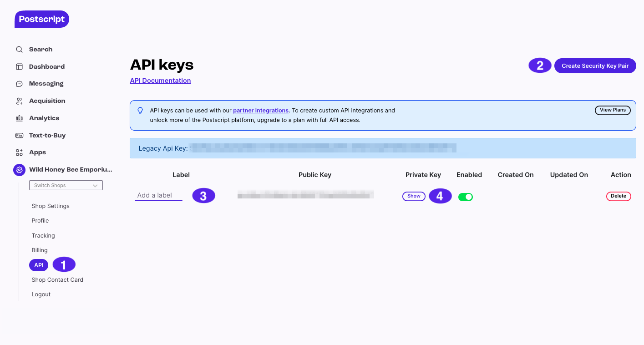Open the Messaging section
Image resolution: width=644 pixels, height=345 pixels.
point(19,83)
